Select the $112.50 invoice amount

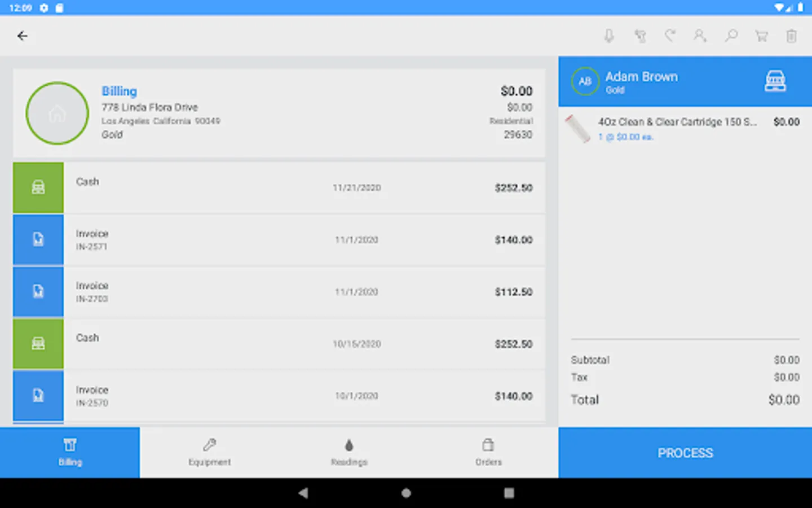click(514, 292)
